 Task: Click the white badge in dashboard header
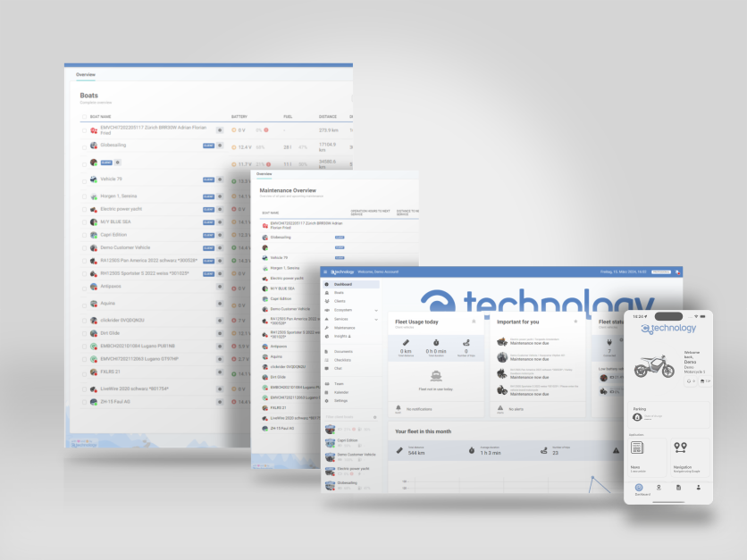pos(660,272)
